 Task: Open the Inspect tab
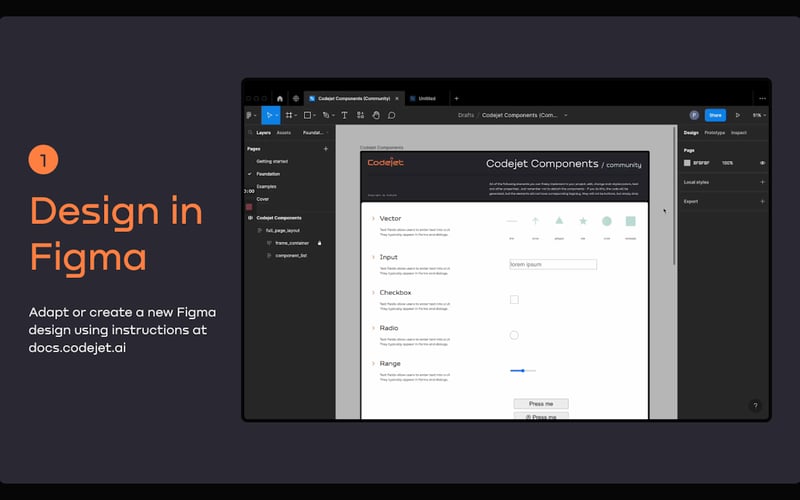point(739,133)
